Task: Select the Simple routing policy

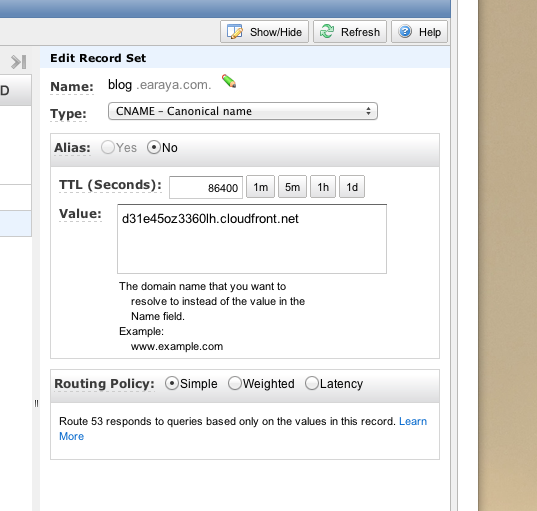Action: [x=172, y=383]
